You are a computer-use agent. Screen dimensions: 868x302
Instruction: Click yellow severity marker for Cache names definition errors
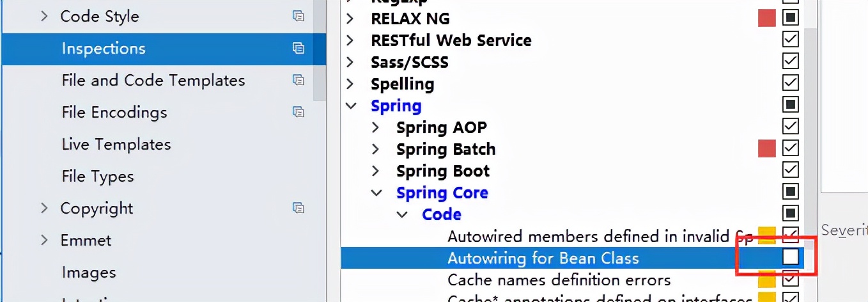[766, 280]
